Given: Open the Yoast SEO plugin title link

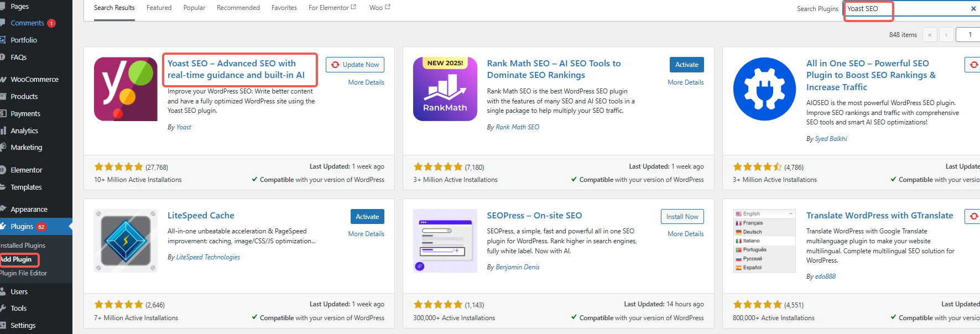Looking at the screenshot, I should click(236, 69).
